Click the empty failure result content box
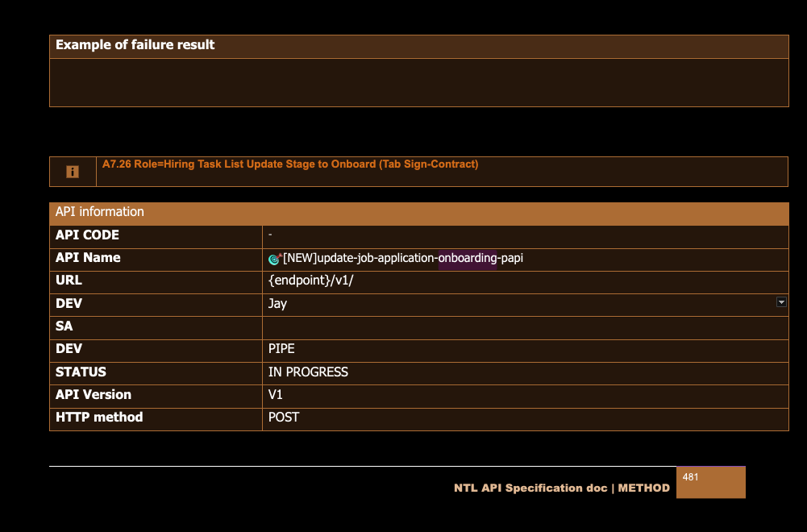The width and height of the screenshot is (807, 532). (418, 82)
